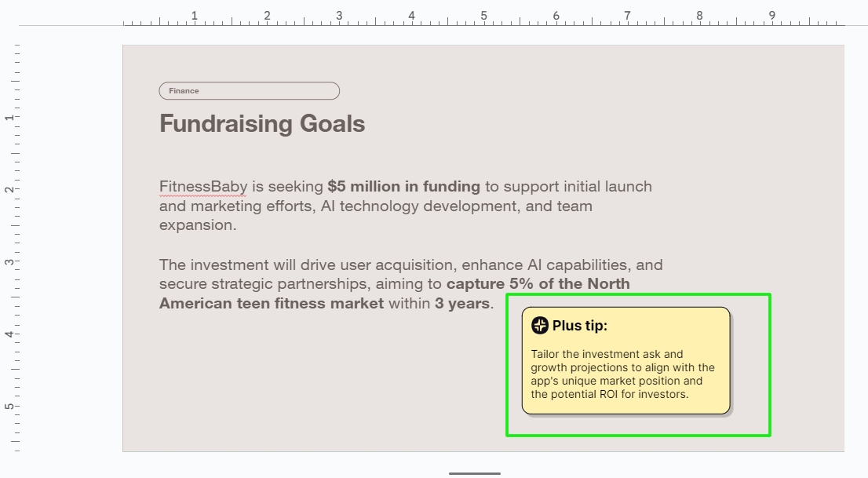Select the Finance tag pill
The height and width of the screenshot is (478, 868).
(x=249, y=91)
